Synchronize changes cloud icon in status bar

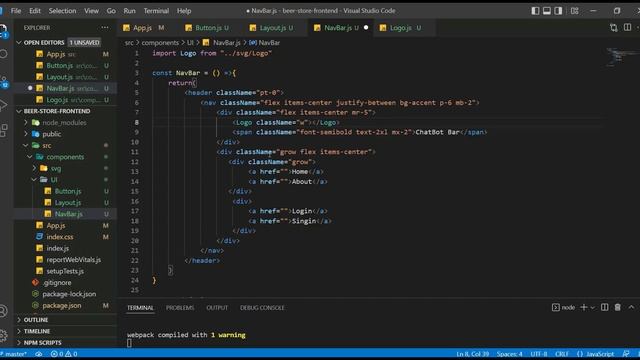tap(39, 354)
